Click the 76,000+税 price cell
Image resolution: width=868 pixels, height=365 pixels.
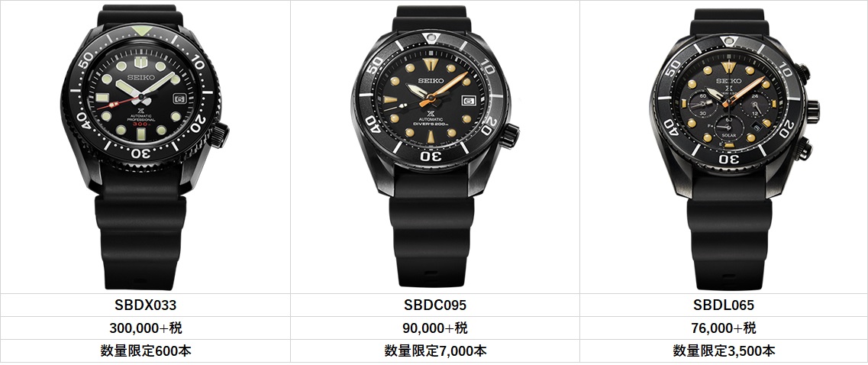point(724,328)
